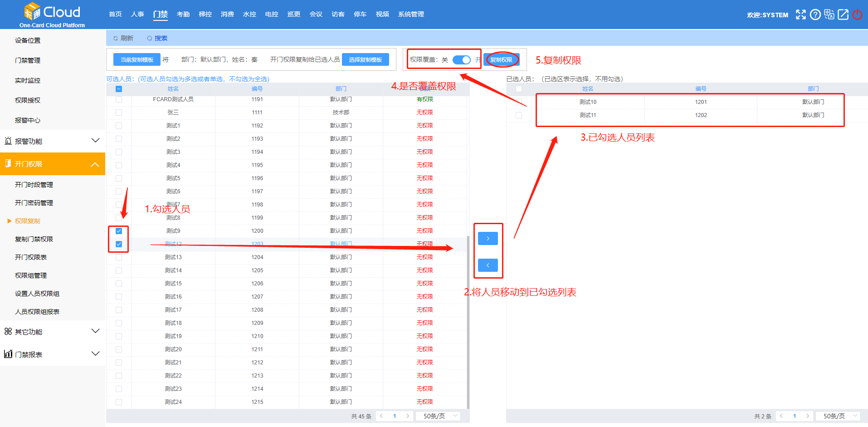This screenshot has width=868, height=427.
Task: Open the 考勤 top menu
Action: point(183,15)
